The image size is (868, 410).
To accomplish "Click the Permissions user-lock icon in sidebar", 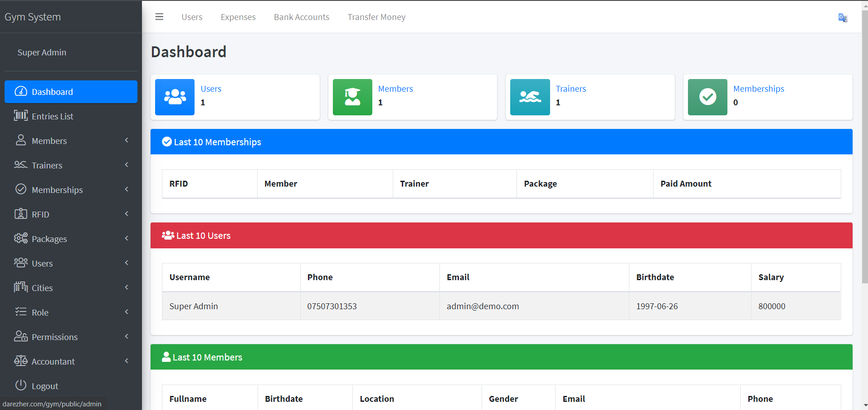I will coord(21,336).
